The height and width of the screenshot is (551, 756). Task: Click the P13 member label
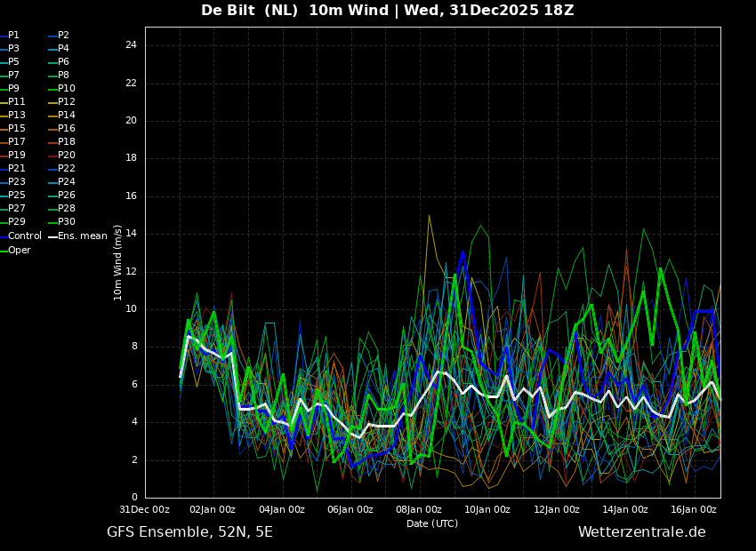[x=13, y=116]
